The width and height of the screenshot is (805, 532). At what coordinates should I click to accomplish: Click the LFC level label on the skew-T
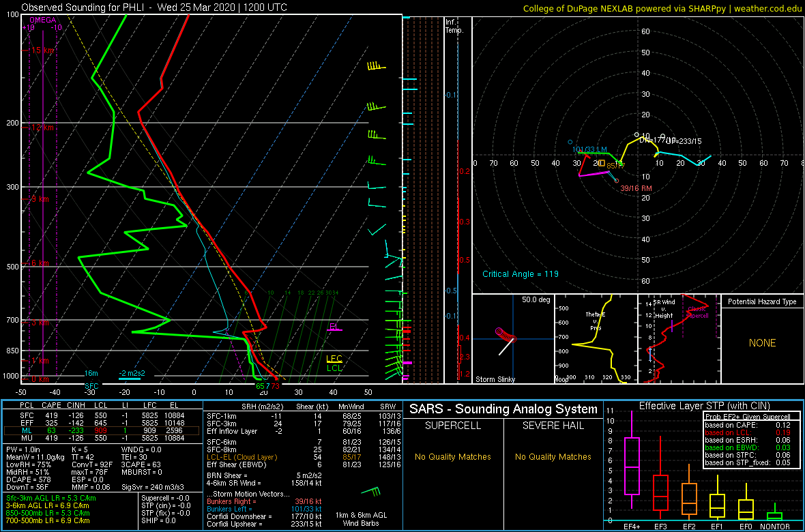pos(334,358)
